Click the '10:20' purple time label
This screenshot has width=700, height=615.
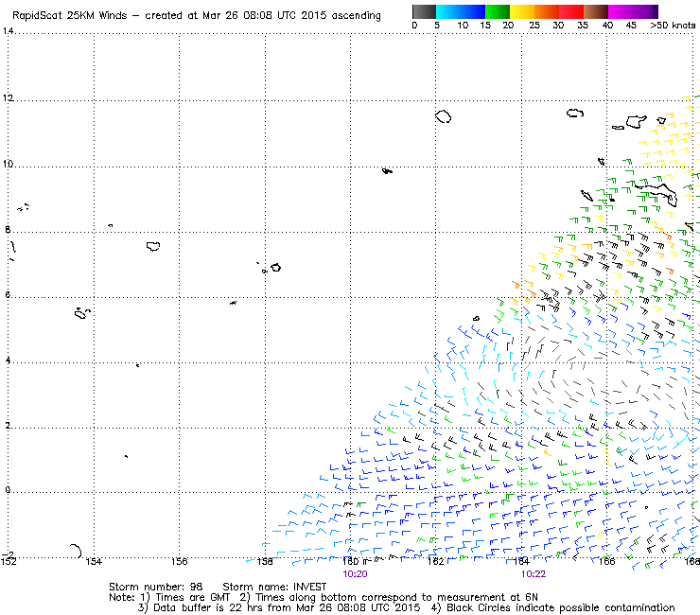(355, 574)
